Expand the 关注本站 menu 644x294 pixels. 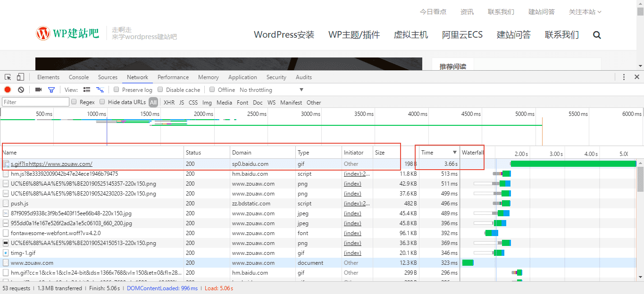coord(585,12)
